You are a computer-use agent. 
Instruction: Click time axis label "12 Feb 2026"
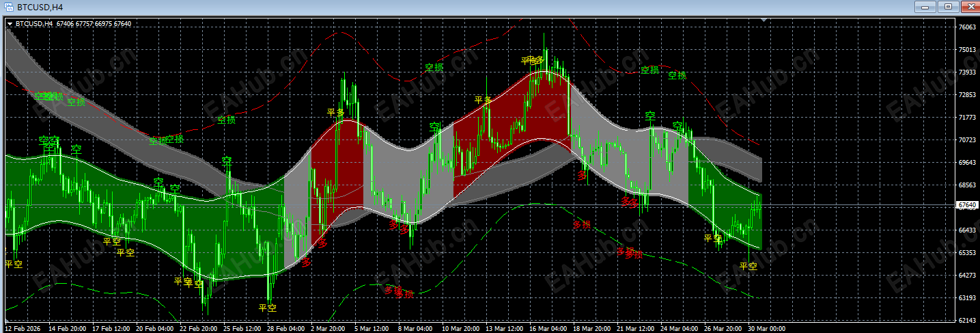click(23, 329)
